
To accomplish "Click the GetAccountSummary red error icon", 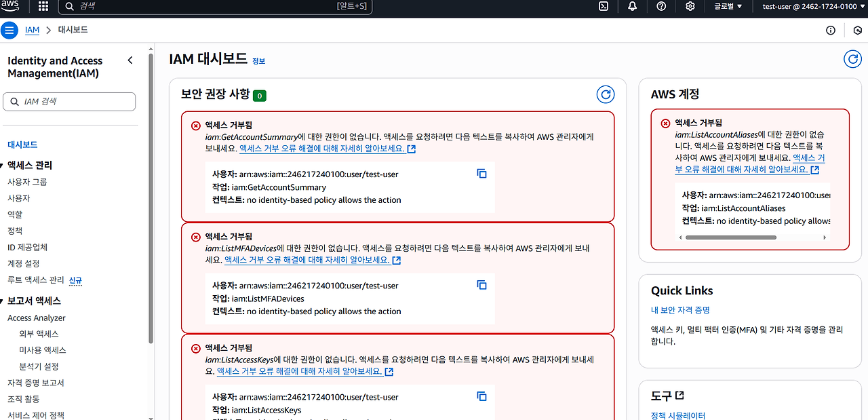I will click(x=196, y=126).
